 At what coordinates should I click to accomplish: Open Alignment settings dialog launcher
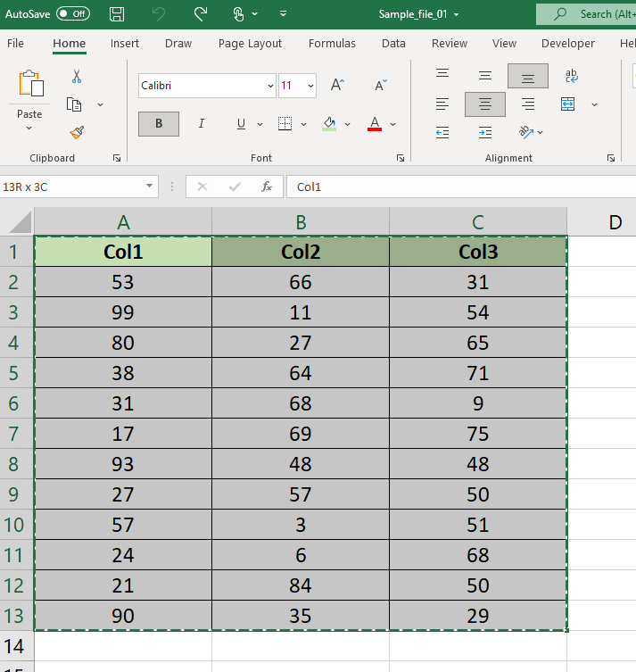pos(611,158)
